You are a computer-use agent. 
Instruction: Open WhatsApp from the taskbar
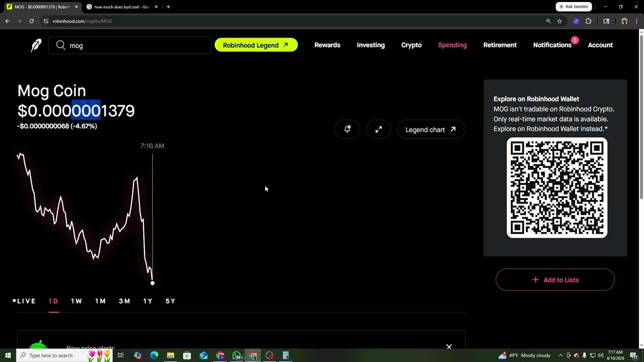[x=236, y=355]
